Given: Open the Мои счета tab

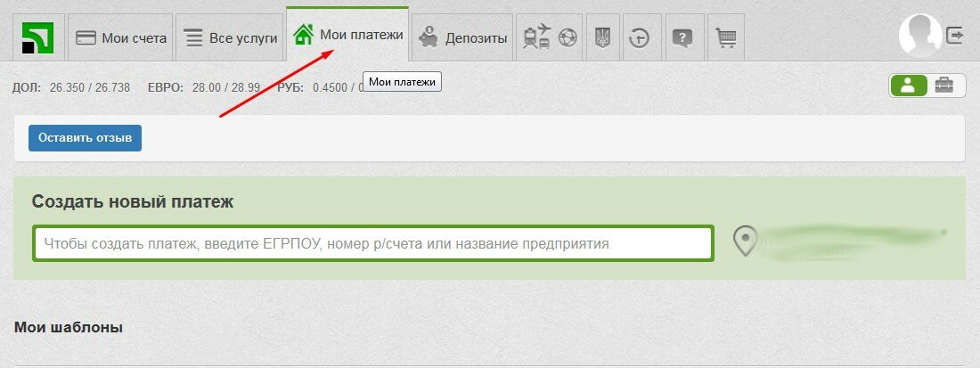Looking at the screenshot, I should [x=121, y=37].
